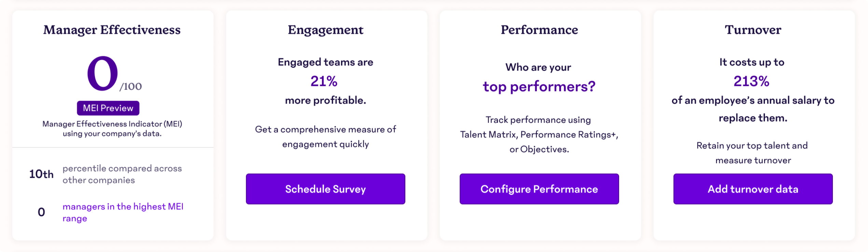Screen dimensions: 868x252
Task: Click the 213% replacement cost figure
Action: (752, 81)
